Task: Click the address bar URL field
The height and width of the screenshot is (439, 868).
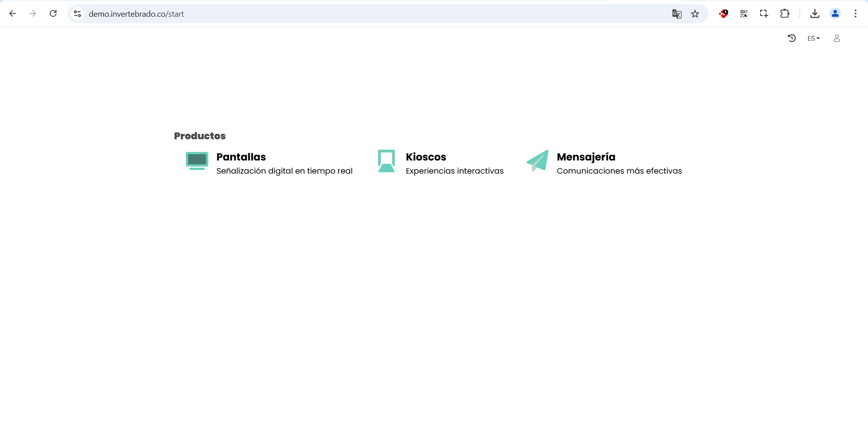Action: tap(362, 14)
